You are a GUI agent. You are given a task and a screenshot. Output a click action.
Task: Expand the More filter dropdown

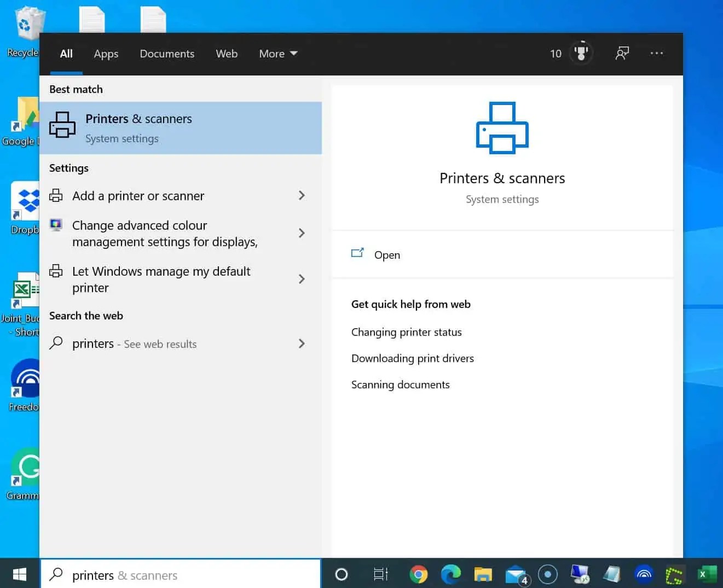(278, 54)
